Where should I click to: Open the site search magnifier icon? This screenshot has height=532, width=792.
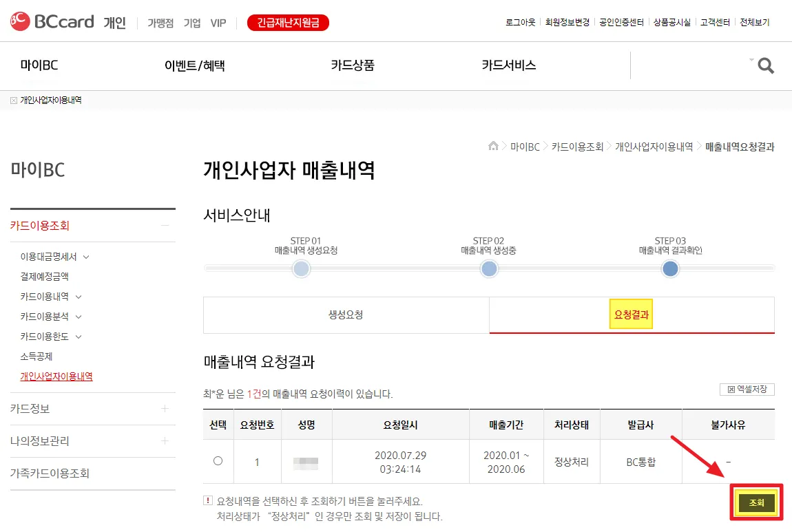pyautogui.click(x=766, y=65)
